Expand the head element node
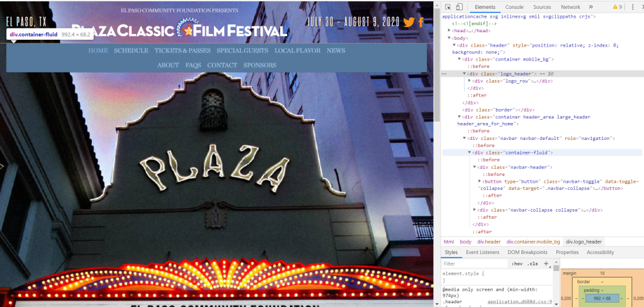Image resolution: width=644 pixels, height=307 pixels. point(449,30)
